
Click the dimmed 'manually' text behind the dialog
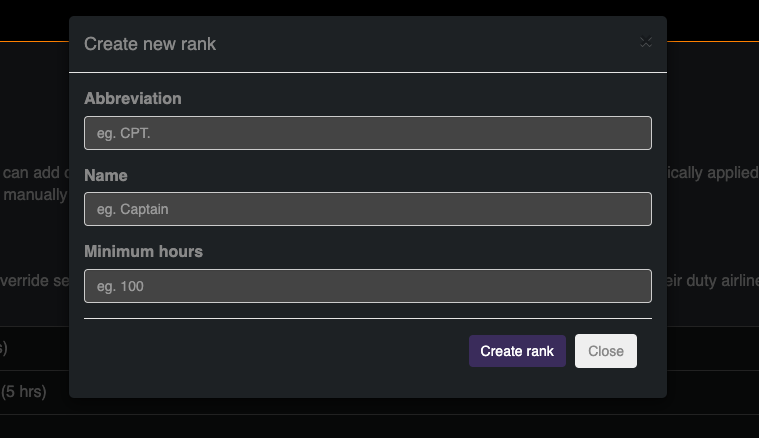(x=35, y=195)
